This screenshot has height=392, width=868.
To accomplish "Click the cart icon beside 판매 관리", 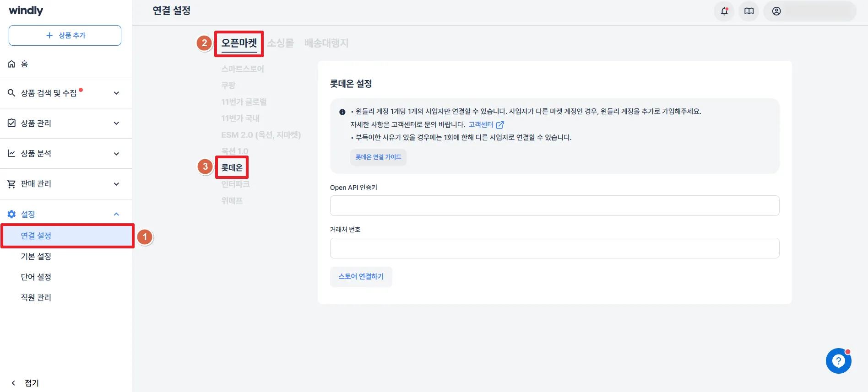I will click(12, 184).
